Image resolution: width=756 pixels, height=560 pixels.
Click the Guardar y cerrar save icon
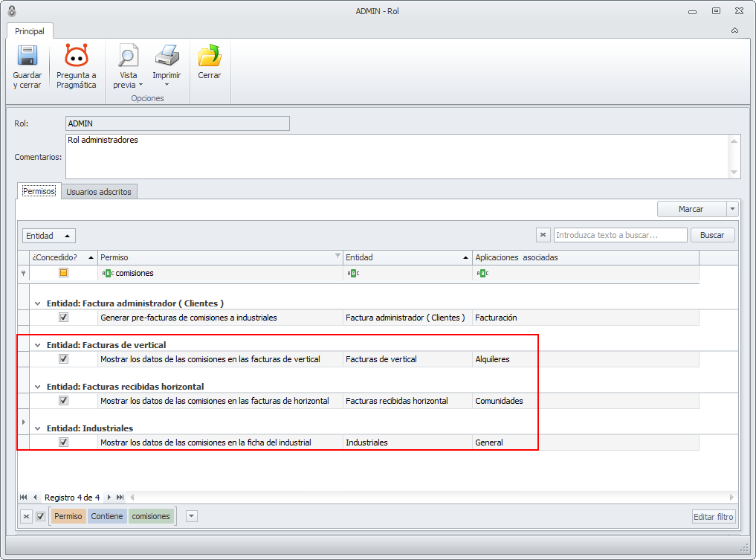click(x=28, y=56)
